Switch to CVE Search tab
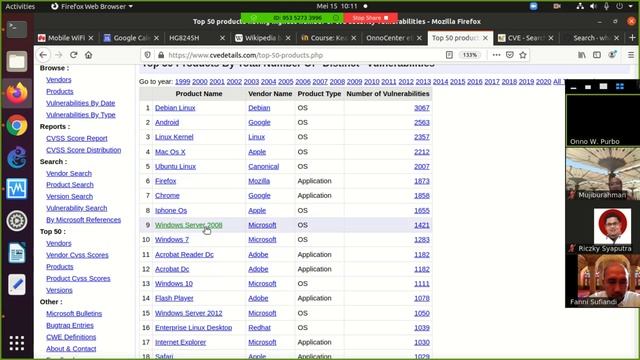640x360 pixels. pos(525,38)
